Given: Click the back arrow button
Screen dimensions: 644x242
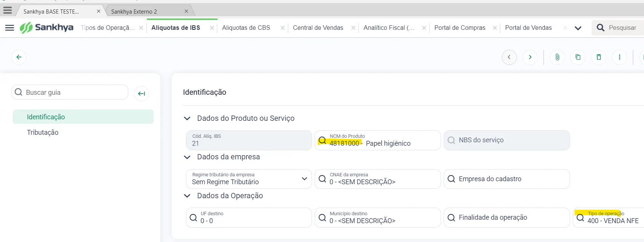Looking at the screenshot, I should point(19,57).
